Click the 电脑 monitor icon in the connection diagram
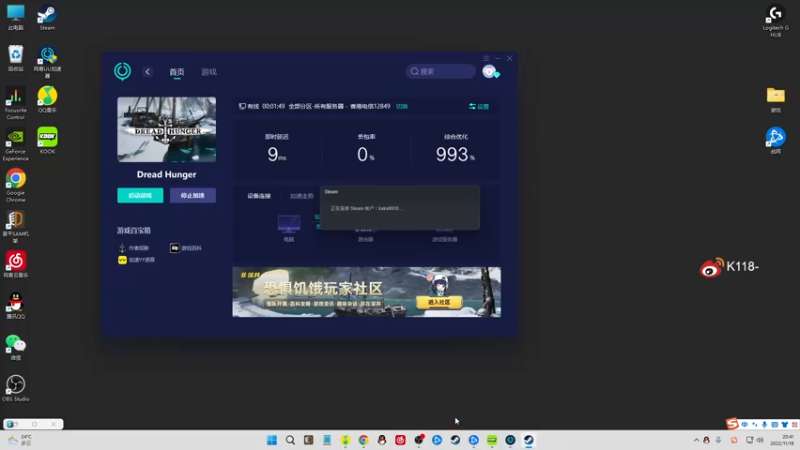 coord(289,223)
